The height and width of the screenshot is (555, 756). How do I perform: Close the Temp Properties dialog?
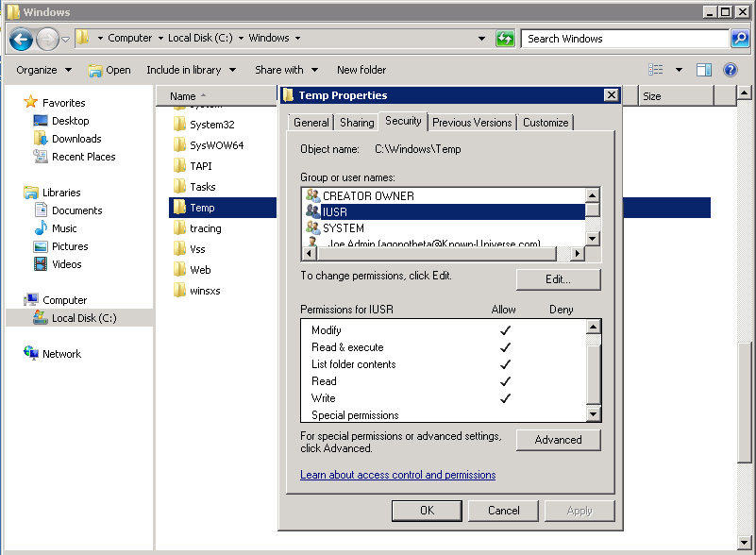point(611,95)
